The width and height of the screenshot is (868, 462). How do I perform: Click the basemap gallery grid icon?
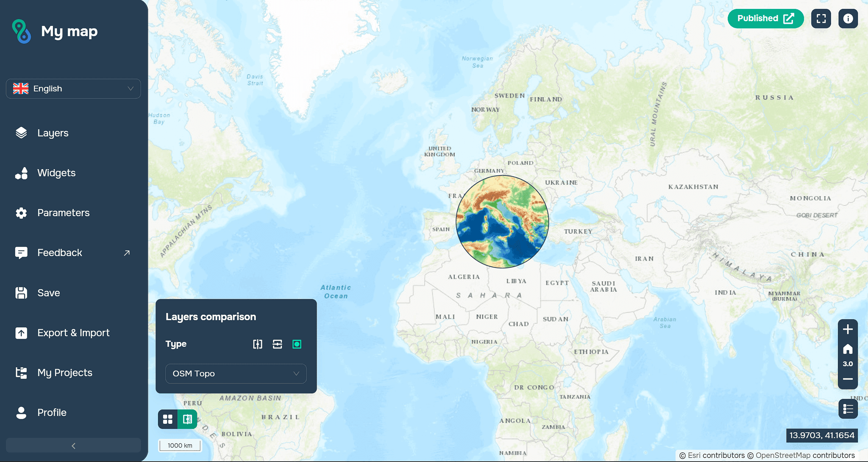point(168,419)
